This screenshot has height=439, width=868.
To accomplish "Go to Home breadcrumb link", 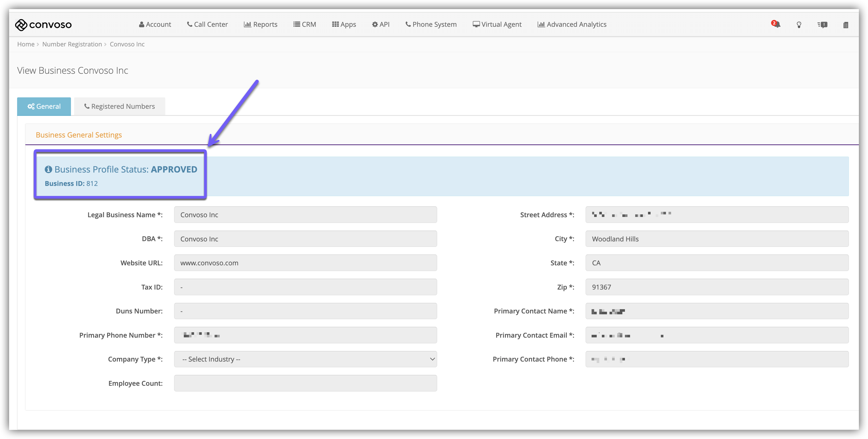I will (x=26, y=44).
